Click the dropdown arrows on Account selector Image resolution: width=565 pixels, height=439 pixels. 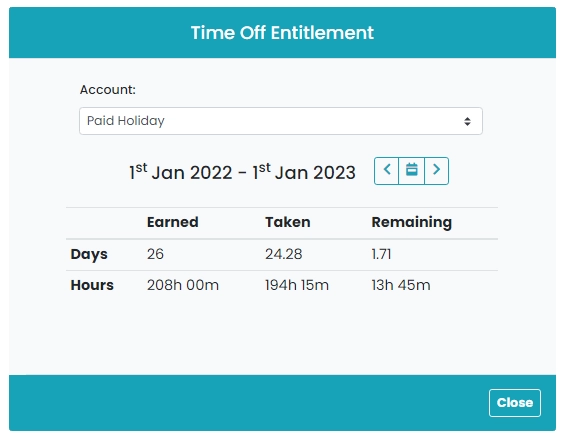(x=467, y=121)
